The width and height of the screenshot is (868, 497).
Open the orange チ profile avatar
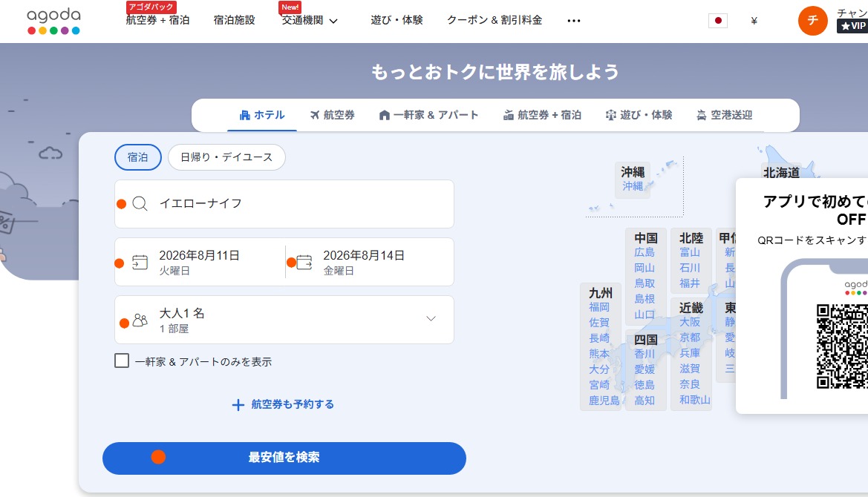[812, 21]
